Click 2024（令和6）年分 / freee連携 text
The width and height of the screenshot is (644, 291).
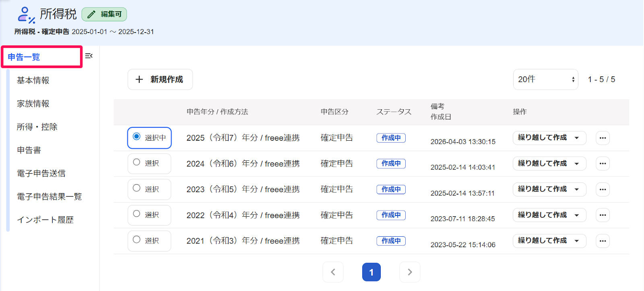pyautogui.click(x=243, y=164)
